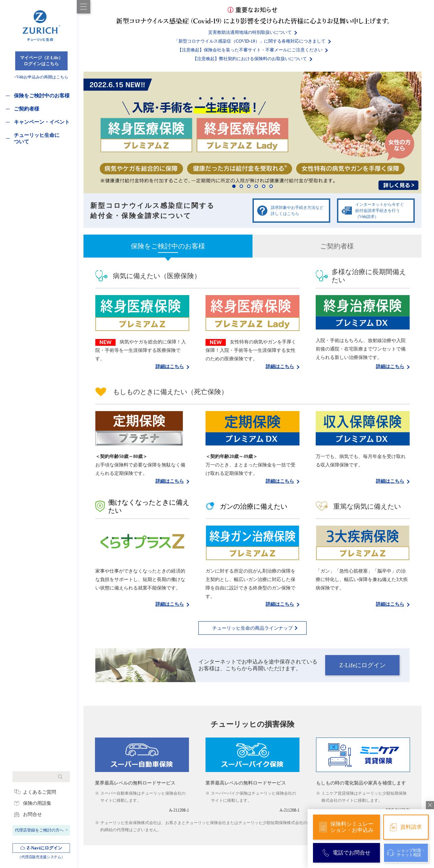The image size is (434, 868).
Task: Select the first carousel dot
Action: click(x=234, y=186)
